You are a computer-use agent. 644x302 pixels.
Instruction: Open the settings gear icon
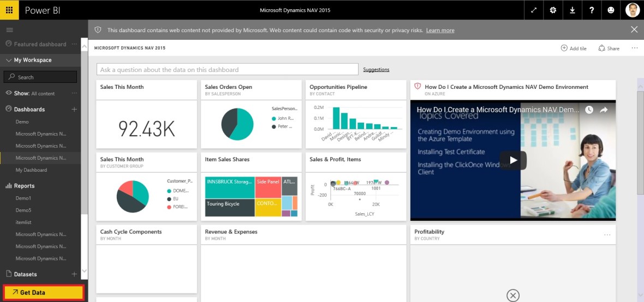point(553,10)
